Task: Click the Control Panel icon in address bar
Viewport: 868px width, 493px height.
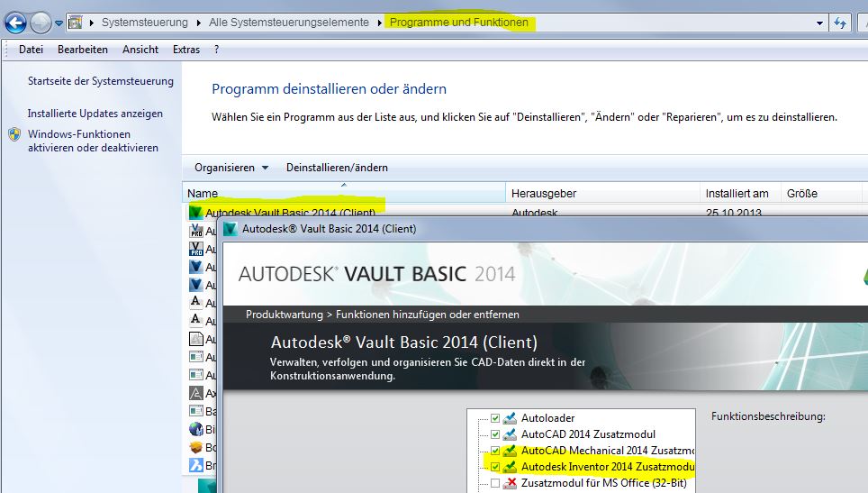Action: coord(76,23)
